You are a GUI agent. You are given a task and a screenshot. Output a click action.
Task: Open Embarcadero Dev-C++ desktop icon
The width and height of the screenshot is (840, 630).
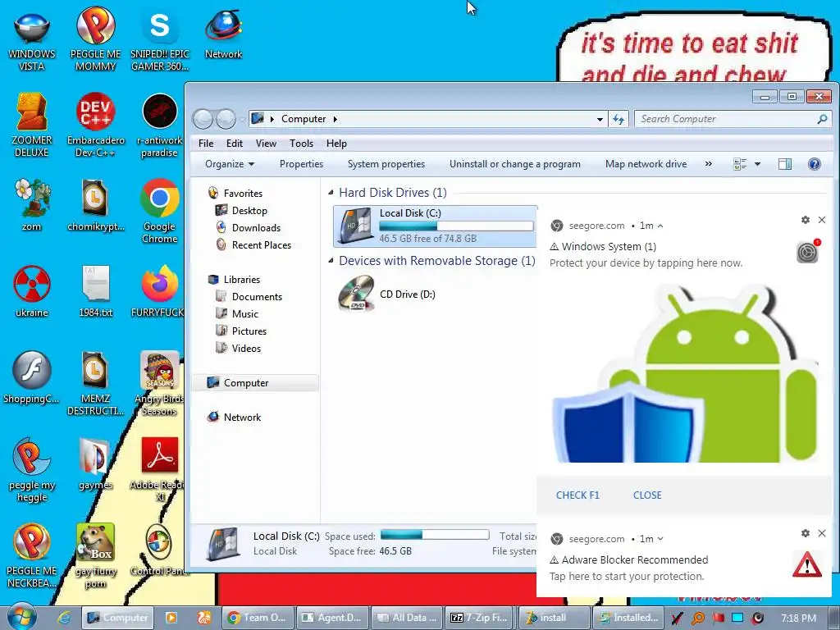95,126
